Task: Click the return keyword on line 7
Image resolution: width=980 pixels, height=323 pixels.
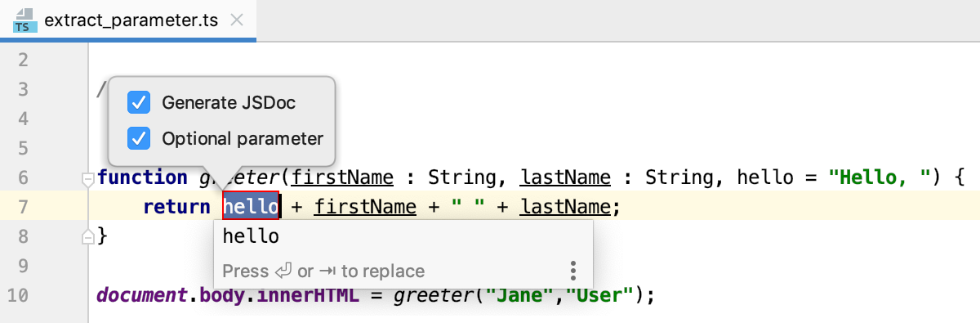Action: 176,207
